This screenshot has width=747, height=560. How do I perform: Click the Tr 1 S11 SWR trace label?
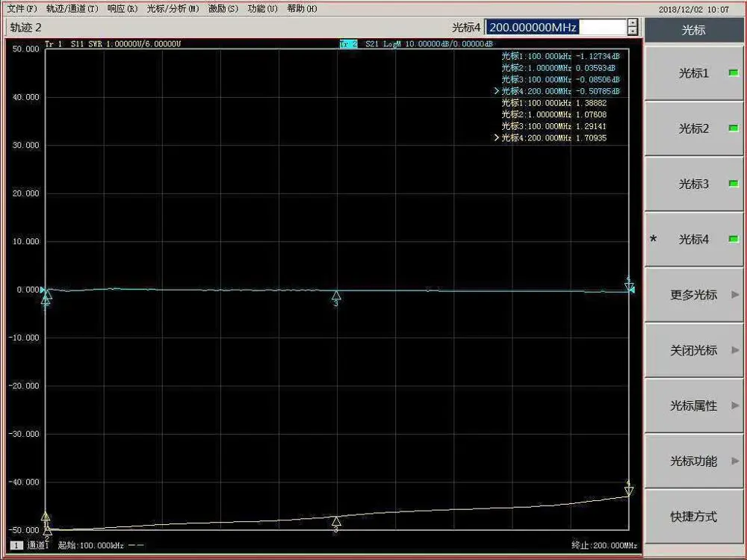click(x=112, y=44)
